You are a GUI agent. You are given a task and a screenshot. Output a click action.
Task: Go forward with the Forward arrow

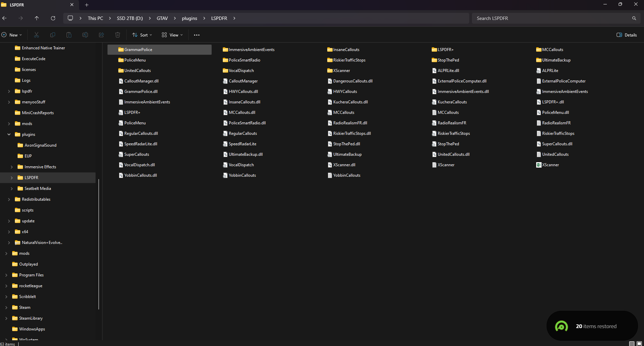pyautogui.click(x=21, y=18)
